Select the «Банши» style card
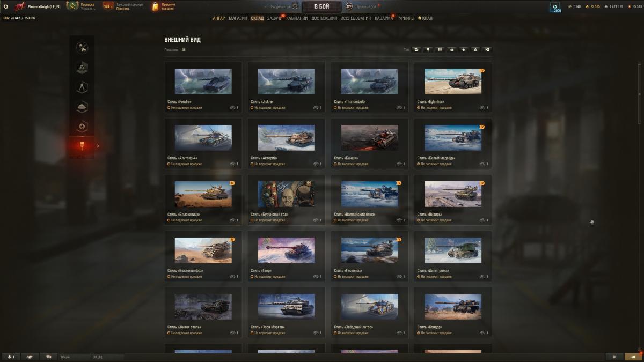Screen dimensions: 644x362 369,143
